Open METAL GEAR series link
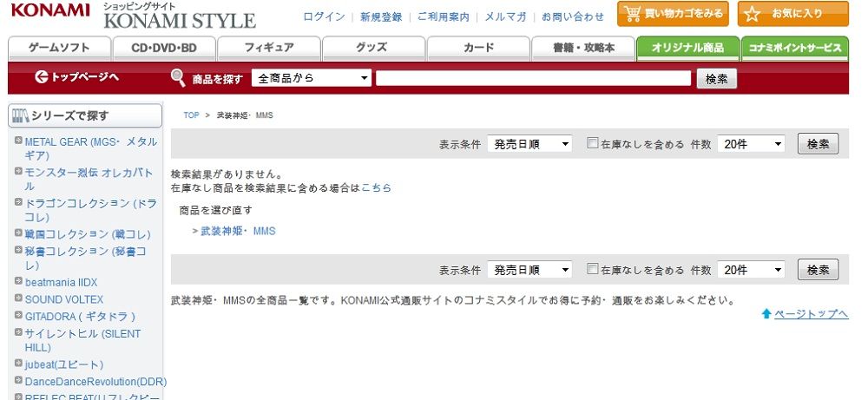The width and height of the screenshot is (868, 400). (91, 148)
